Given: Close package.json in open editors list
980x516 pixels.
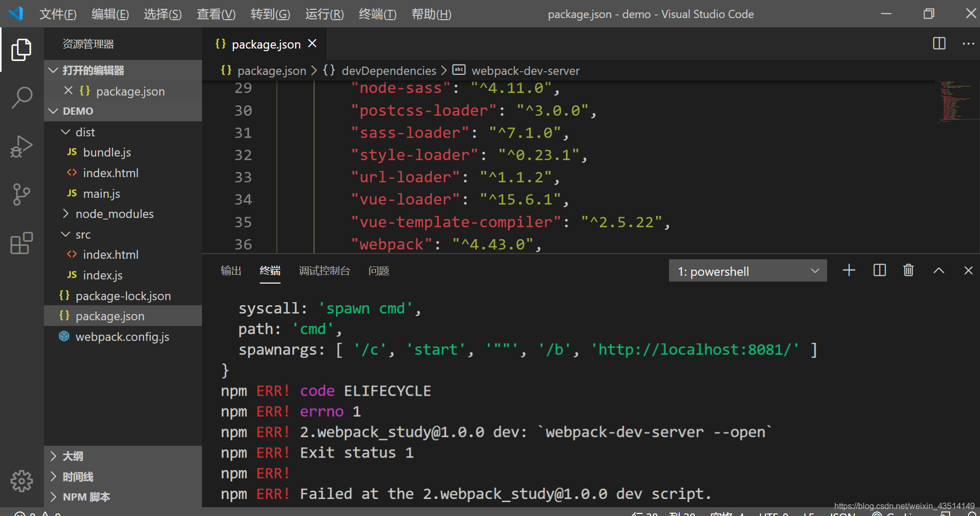Looking at the screenshot, I should pyautogui.click(x=68, y=90).
